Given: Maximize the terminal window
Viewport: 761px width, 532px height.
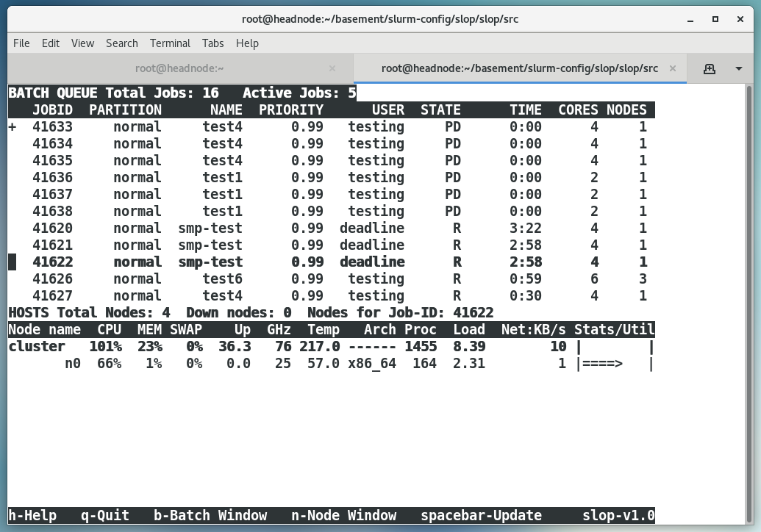Looking at the screenshot, I should click(x=715, y=19).
